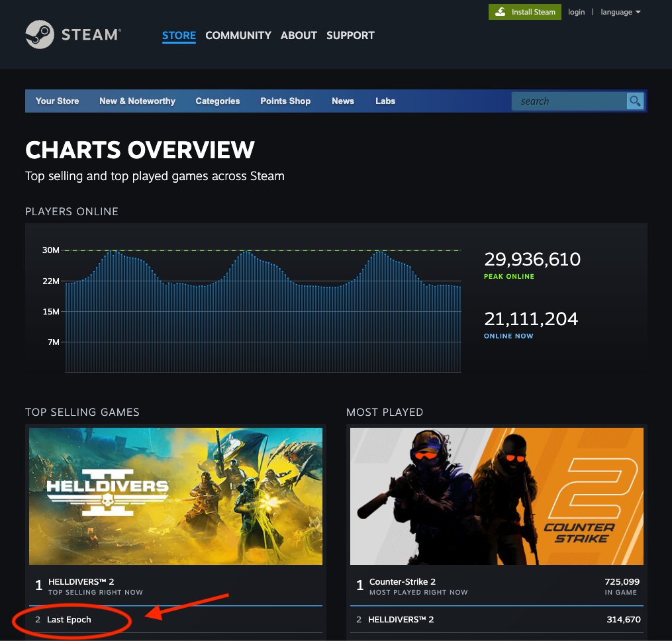Click the search magnifying glass icon
Image resolution: width=672 pixels, height=641 pixels.
(634, 101)
